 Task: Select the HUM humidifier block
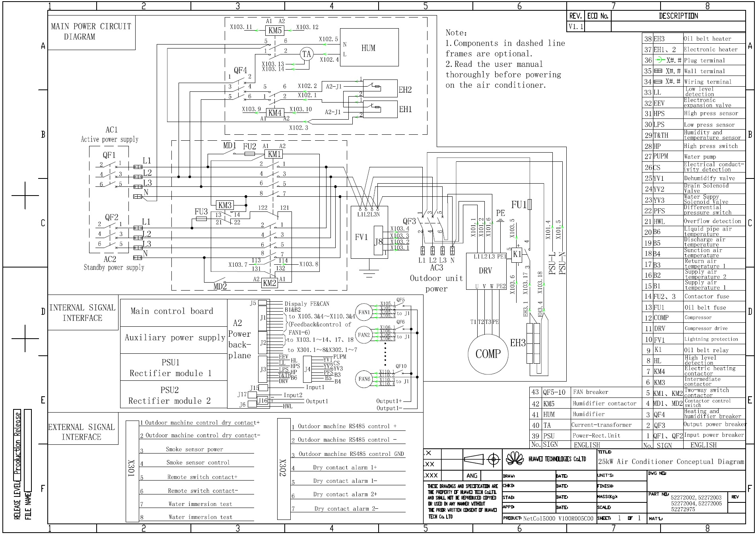point(369,47)
